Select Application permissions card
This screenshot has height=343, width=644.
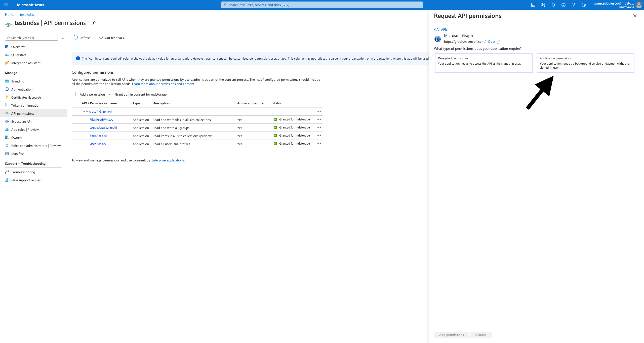pyautogui.click(x=586, y=63)
